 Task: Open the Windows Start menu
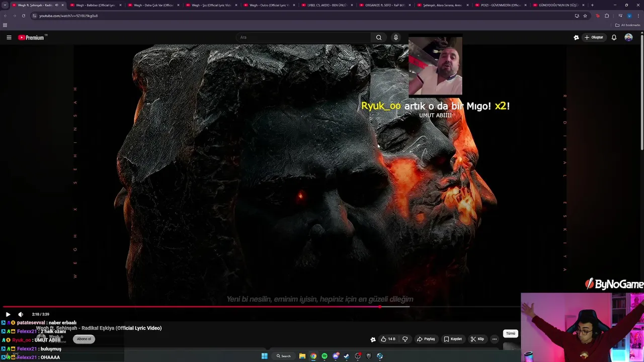tap(264, 356)
